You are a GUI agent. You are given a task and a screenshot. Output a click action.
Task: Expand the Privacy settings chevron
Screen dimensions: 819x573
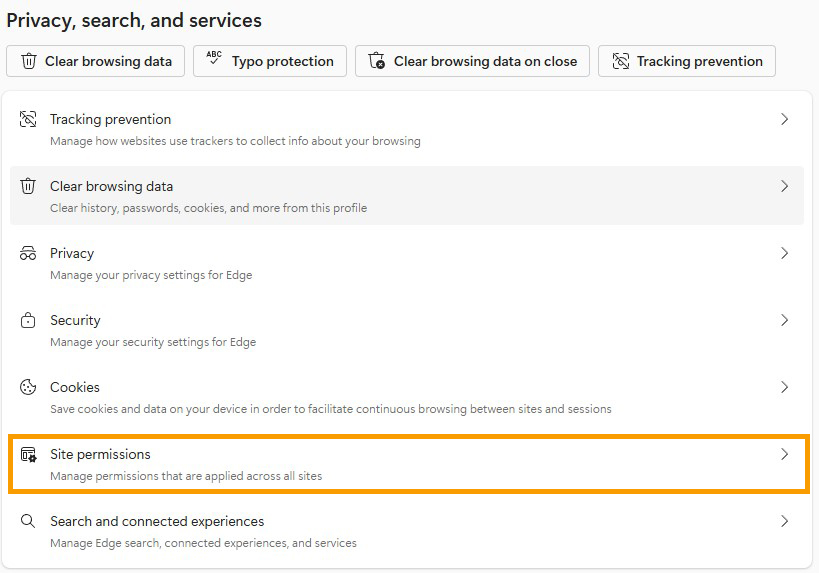pyautogui.click(x=785, y=254)
